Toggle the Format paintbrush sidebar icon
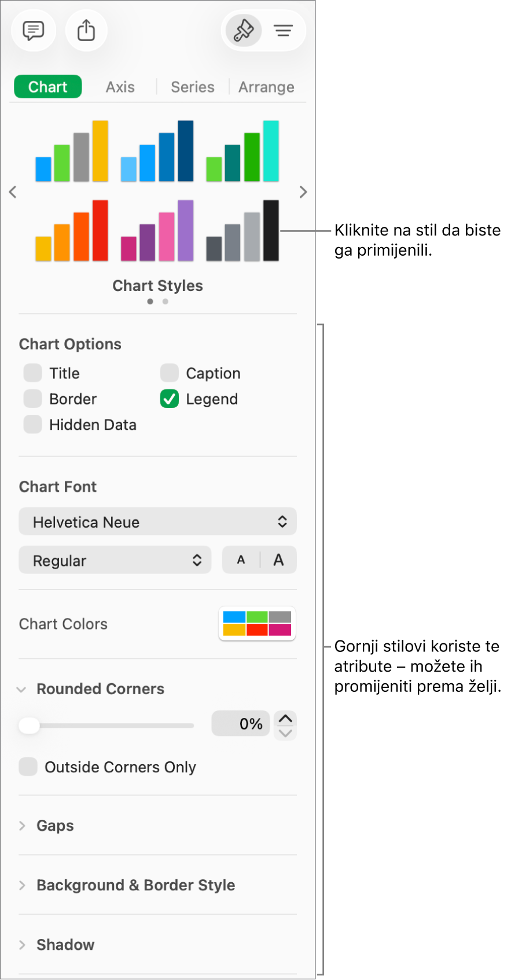This screenshot has width=511, height=980. click(x=244, y=30)
